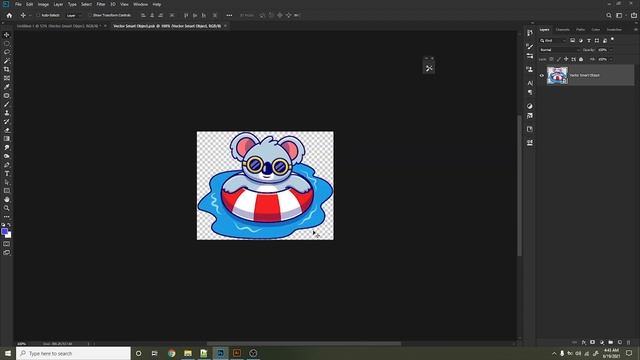The height and width of the screenshot is (360, 640).
Task: Open the Image menu
Action: click(x=43, y=4)
